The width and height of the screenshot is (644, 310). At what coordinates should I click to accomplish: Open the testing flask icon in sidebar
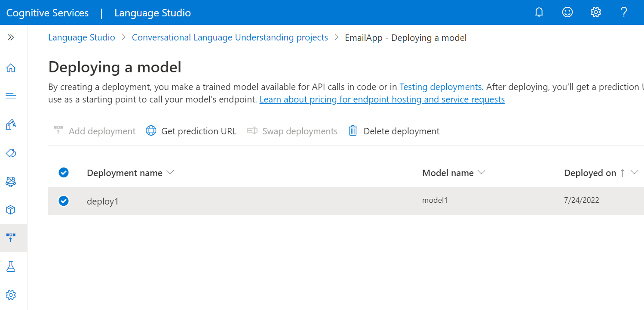coord(11,267)
